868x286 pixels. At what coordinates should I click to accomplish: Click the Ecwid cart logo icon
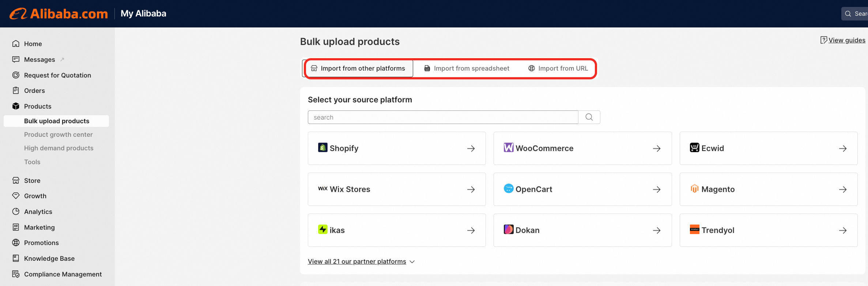pos(695,147)
